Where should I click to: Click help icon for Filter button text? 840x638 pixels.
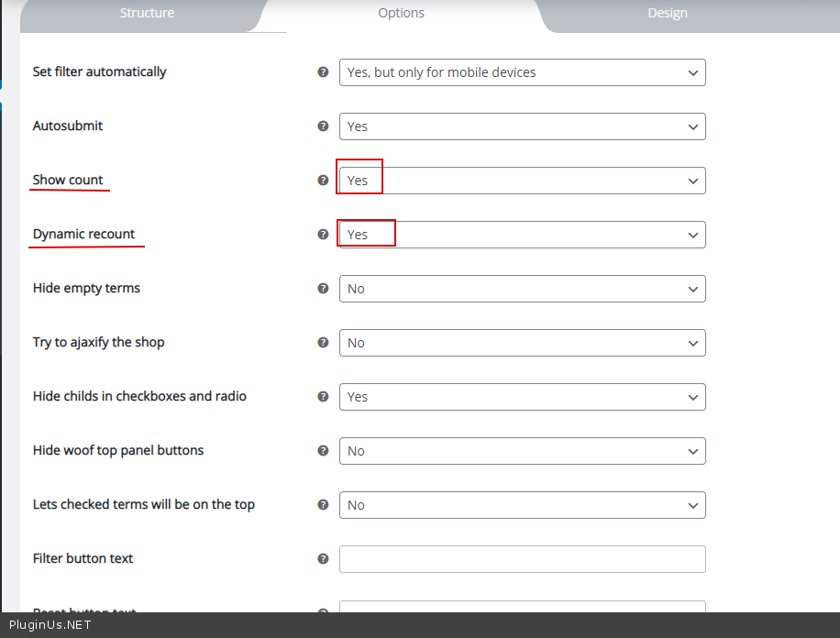coord(323,558)
